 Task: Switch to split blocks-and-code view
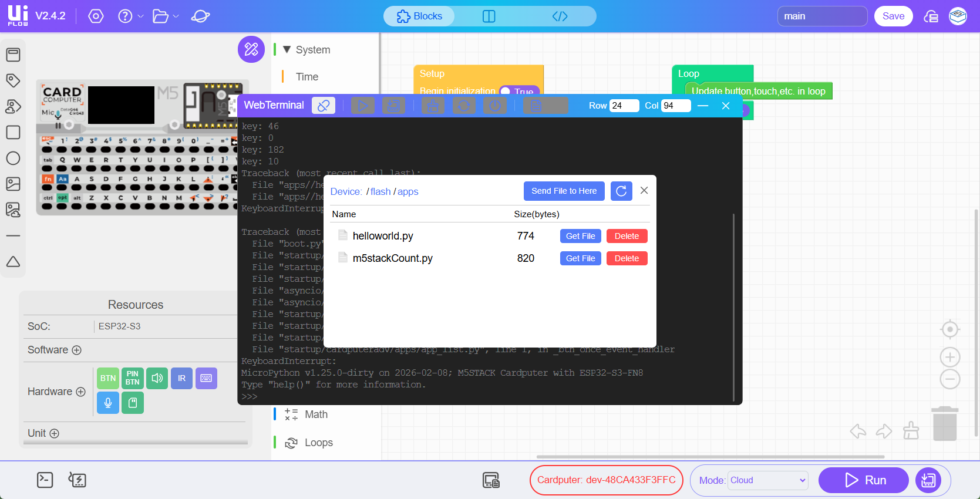click(x=489, y=16)
